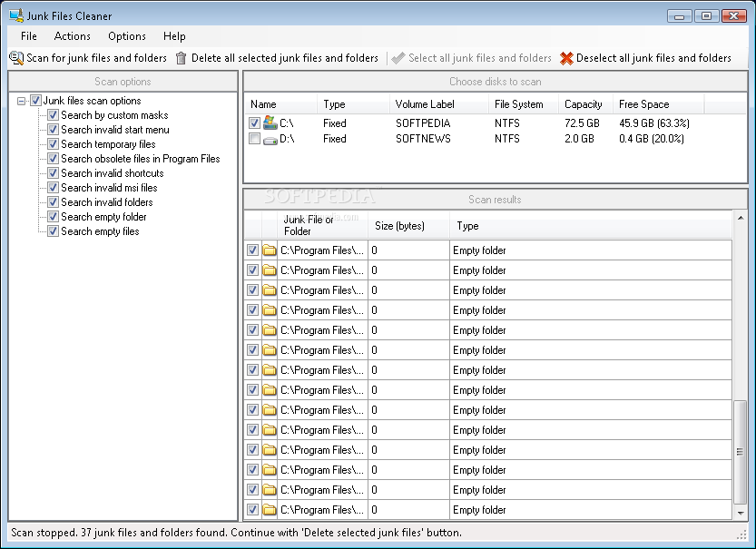Click the Free Space column header
The image size is (756, 549).
(x=658, y=104)
